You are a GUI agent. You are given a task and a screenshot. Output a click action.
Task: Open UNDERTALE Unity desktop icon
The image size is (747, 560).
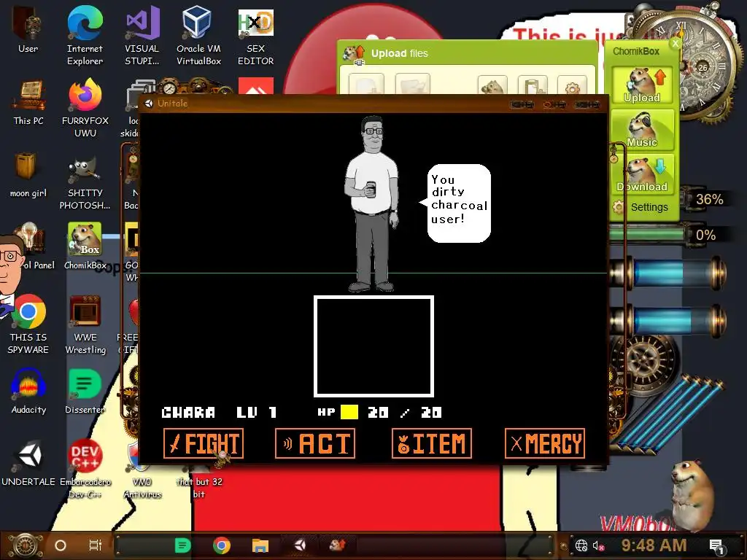pyautogui.click(x=28, y=463)
